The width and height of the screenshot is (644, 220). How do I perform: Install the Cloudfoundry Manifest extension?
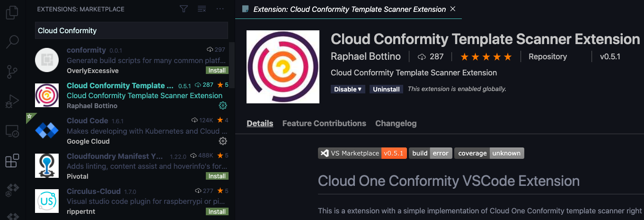click(217, 176)
